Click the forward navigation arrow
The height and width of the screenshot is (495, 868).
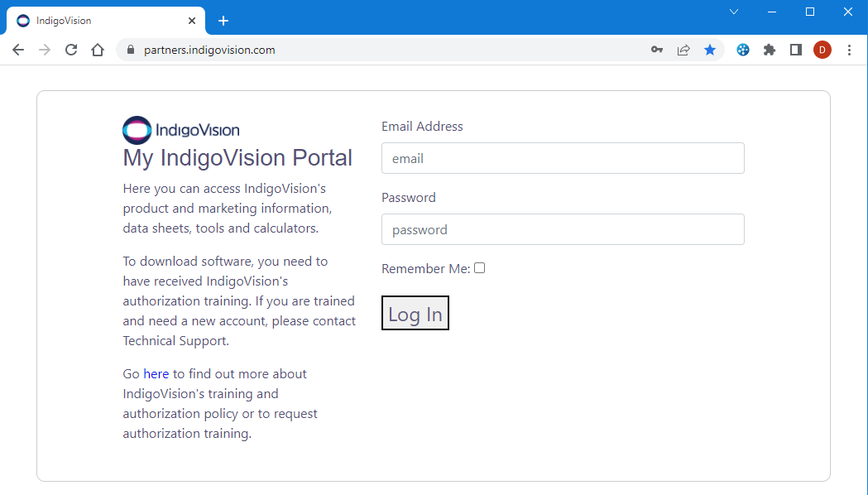point(44,50)
